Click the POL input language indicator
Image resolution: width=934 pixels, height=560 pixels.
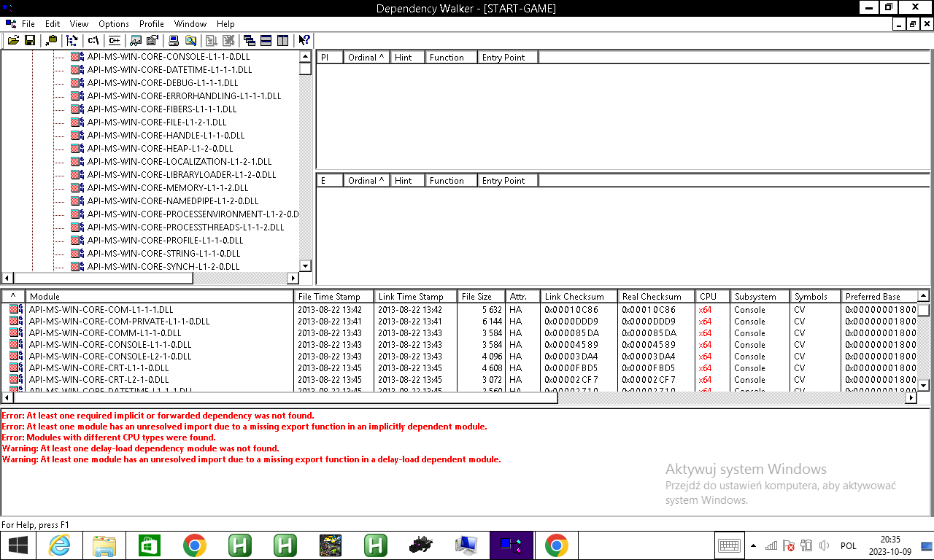[x=849, y=545]
